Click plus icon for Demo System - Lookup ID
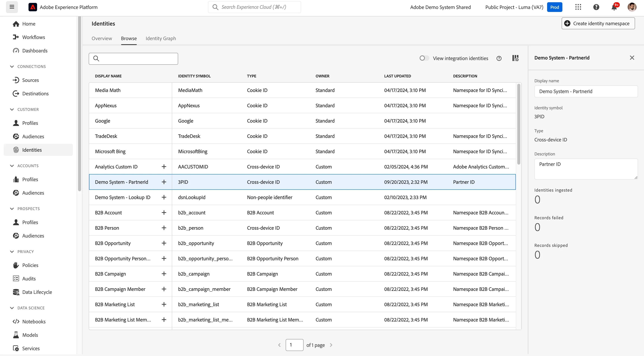The width and height of the screenshot is (644, 356). pos(164,197)
